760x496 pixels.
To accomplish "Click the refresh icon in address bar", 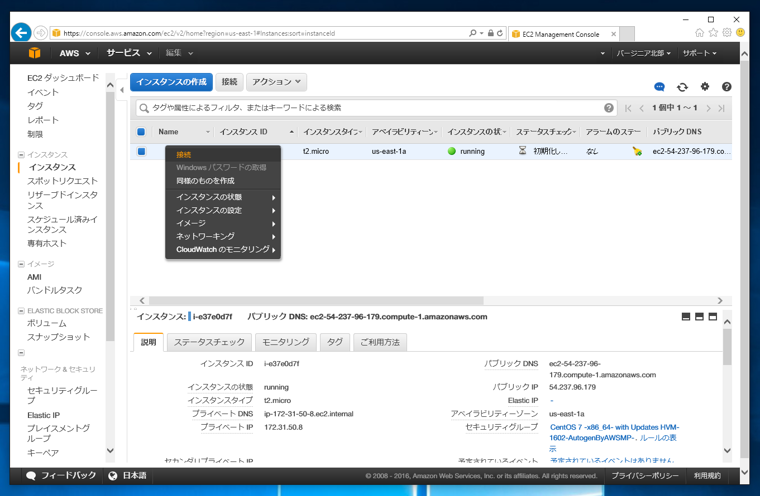I will click(x=500, y=33).
